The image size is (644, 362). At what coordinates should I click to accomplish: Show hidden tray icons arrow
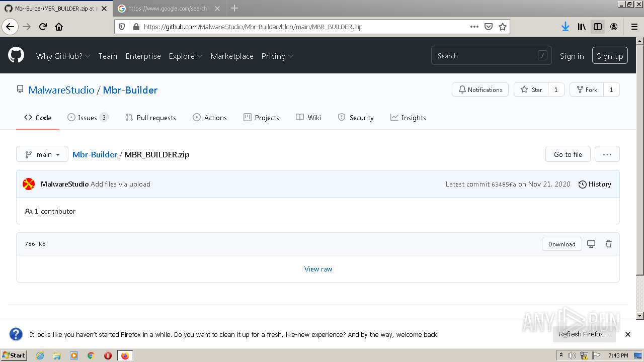562,355
